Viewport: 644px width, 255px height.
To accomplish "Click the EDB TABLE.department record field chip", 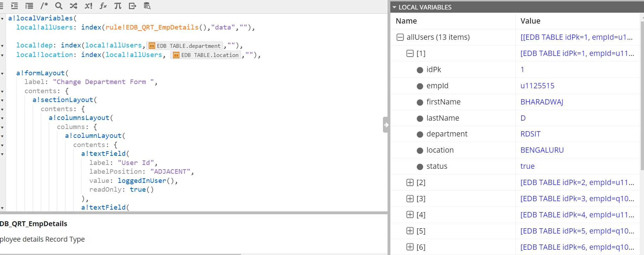I will (x=185, y=46).
